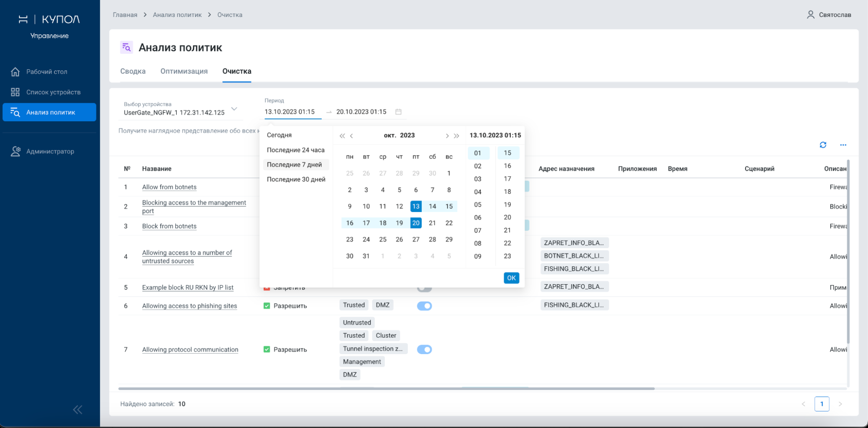The width and height of the screenshot is (868, 428).
Task: Open the Allow from botnets rule link
Action: [x=169, y=187]
